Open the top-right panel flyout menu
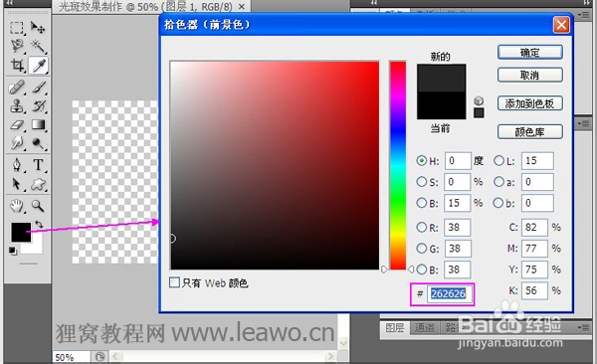The image size is (597, 364). tap(583, 15)
